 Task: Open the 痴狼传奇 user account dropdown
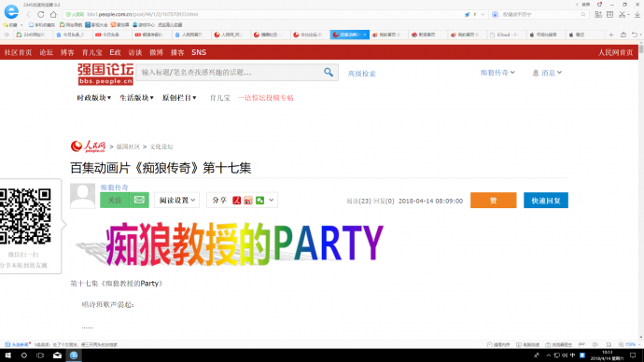tap(497, 73)
